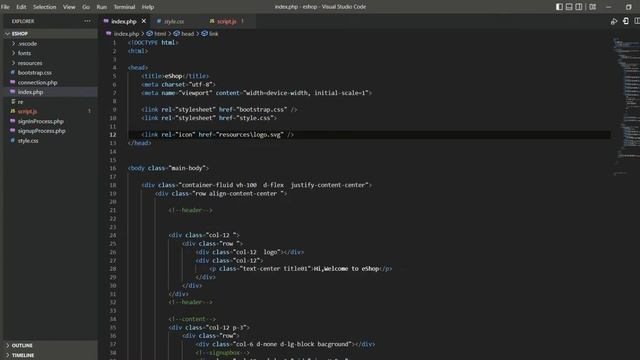The height and width of the screenshot is (360, 640).
Task: Click the "<body class="main-body">" line
Action: [169, 168]
